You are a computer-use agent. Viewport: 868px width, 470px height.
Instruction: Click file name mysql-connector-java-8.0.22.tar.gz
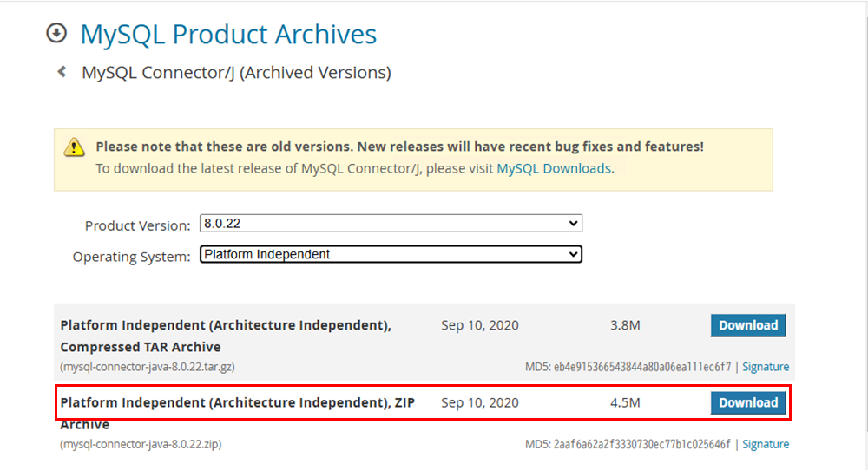[148, 367]
